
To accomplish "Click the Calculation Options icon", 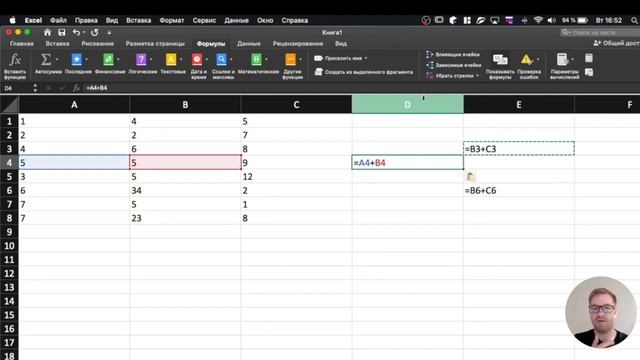I will [x=562, y=60].
